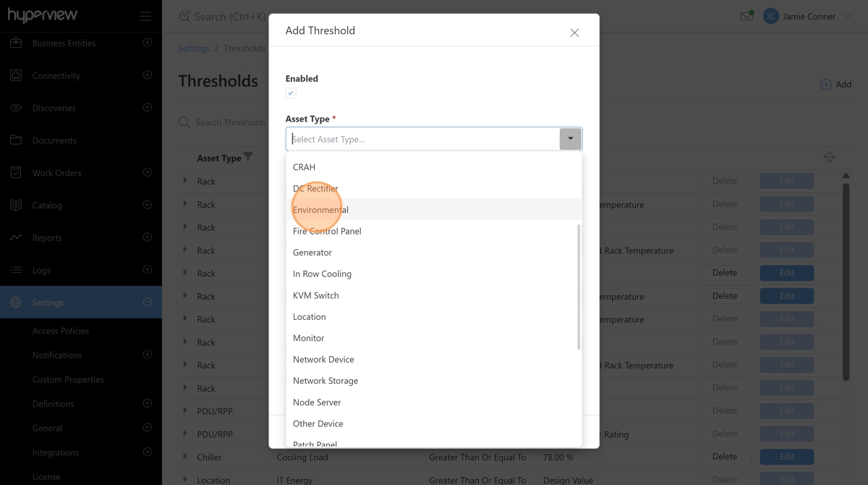Expand the Chiller row in the table
868x485 pixels.
point(185,457)
